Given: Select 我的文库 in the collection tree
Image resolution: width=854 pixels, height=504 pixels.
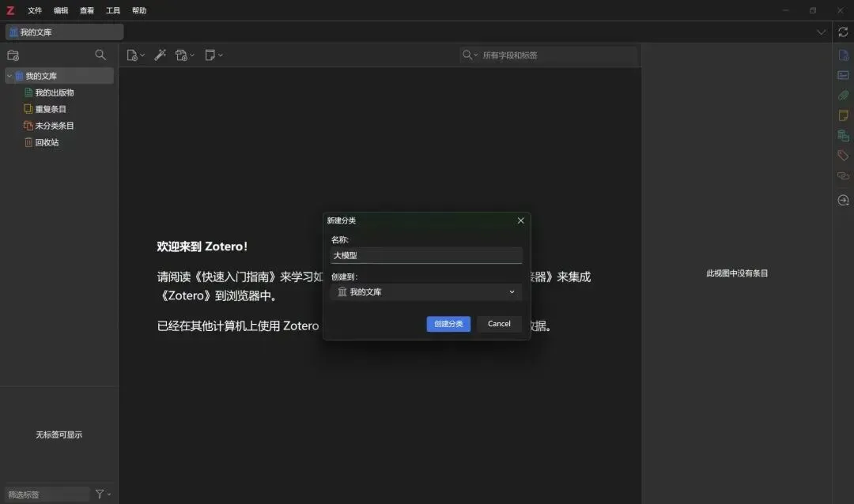Looking at the screenshot, I should coord(59,76).
